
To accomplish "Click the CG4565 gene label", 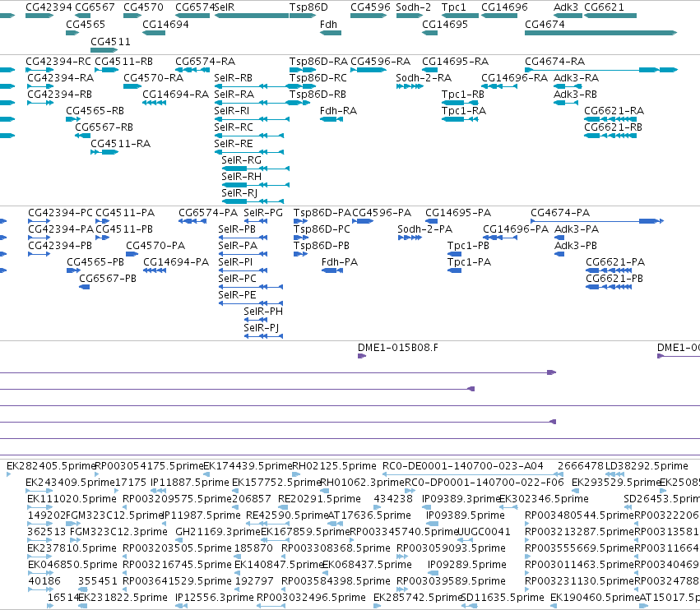I will tap(86, 24).
